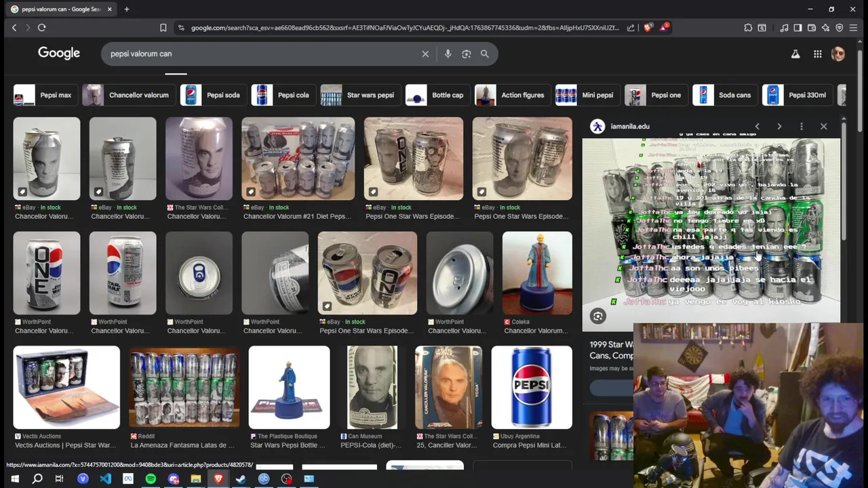Open Google Search Labs flask icon

pos(795,54)
